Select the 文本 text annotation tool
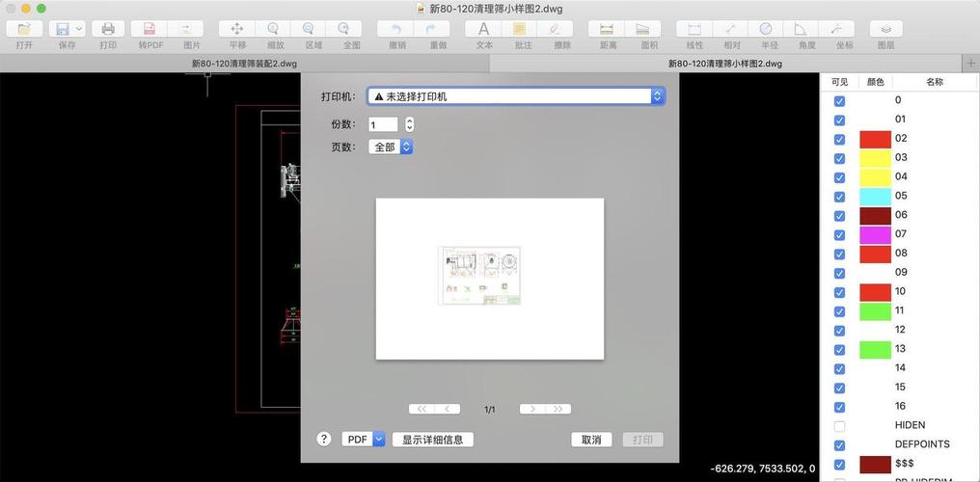980x482 pixels. (484, 30)
